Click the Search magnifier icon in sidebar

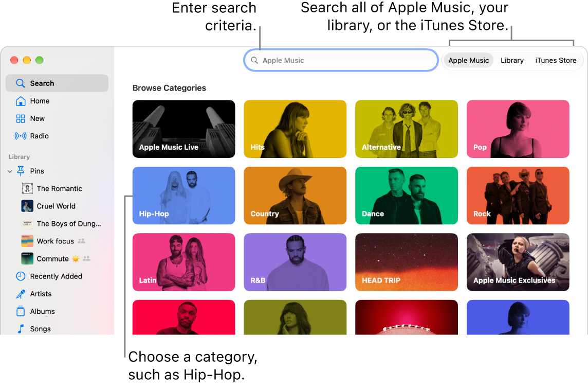20,83
